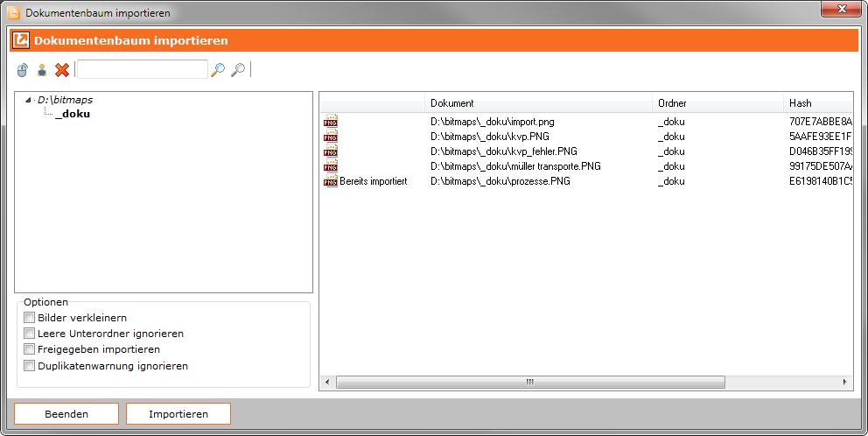Click the blue magnifier search icon
The height and width of the screenshot is (436, 868).
pyautogui.click(x=218, y=70)
